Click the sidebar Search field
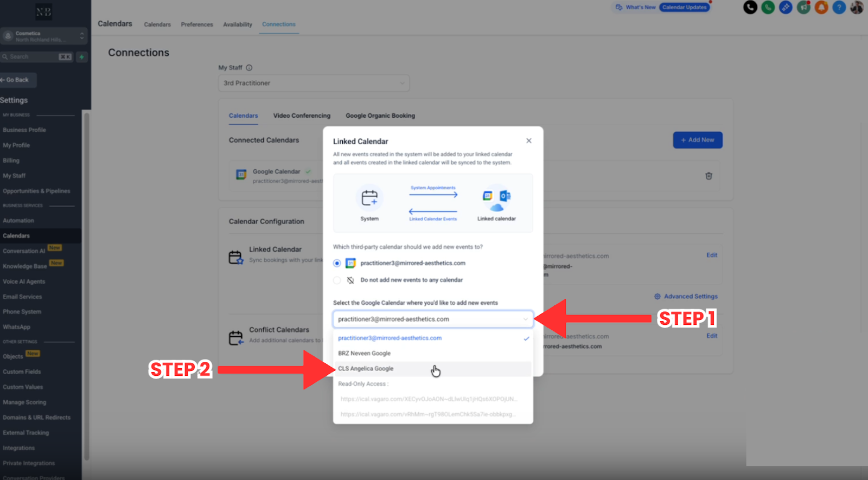 pos(37,56)
